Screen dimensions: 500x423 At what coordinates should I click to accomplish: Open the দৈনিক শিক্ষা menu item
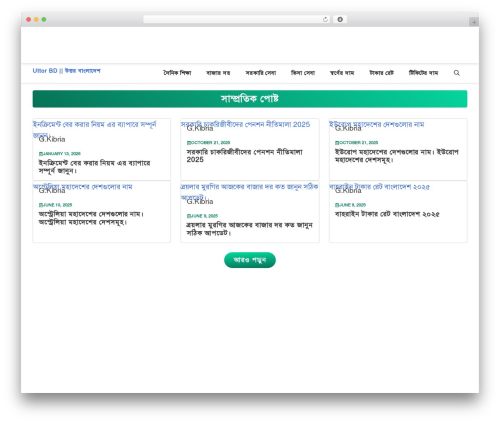point(177,73)
